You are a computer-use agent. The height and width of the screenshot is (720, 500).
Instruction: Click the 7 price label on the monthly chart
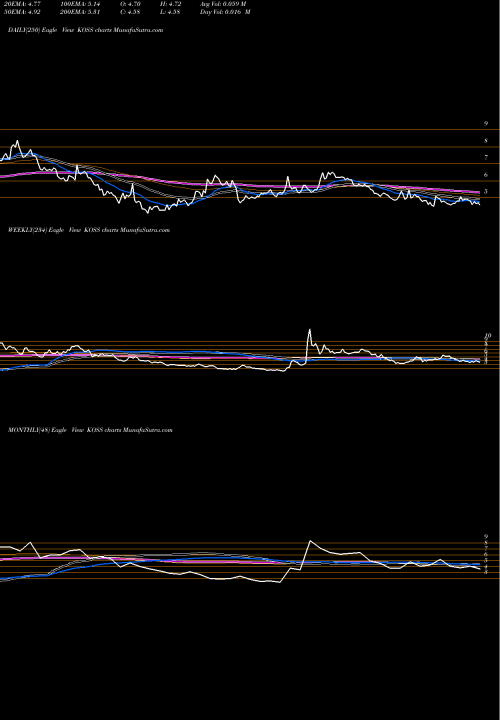485,548
